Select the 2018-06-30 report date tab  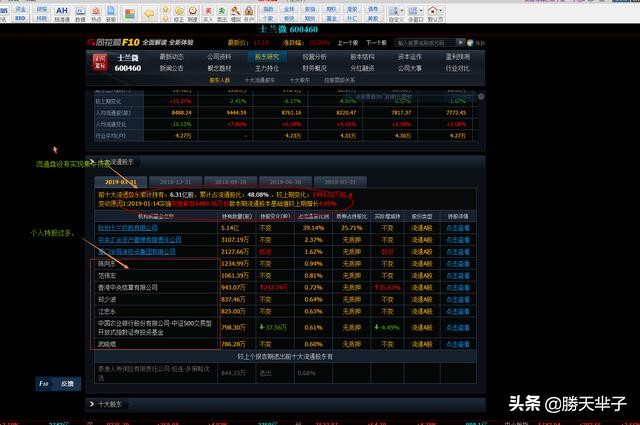(x=285, y=182)
